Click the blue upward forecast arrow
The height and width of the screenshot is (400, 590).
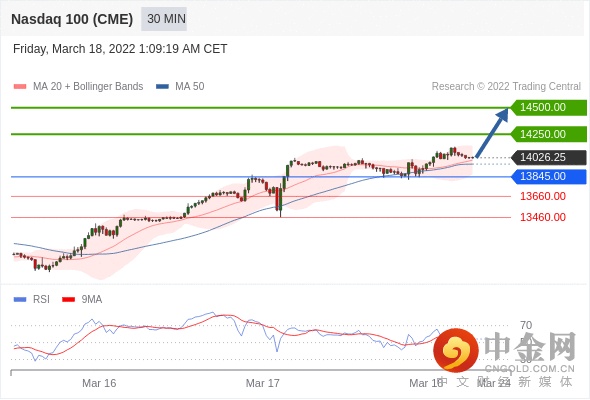[x=492, y=132]
